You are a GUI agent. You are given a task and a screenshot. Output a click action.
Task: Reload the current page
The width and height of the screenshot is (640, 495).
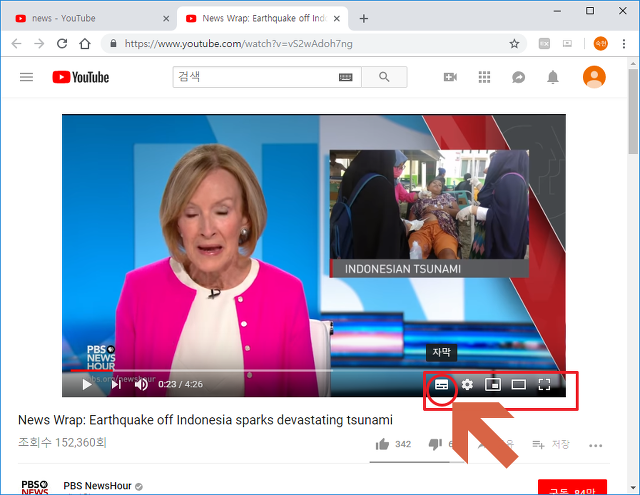click(62, 44)
